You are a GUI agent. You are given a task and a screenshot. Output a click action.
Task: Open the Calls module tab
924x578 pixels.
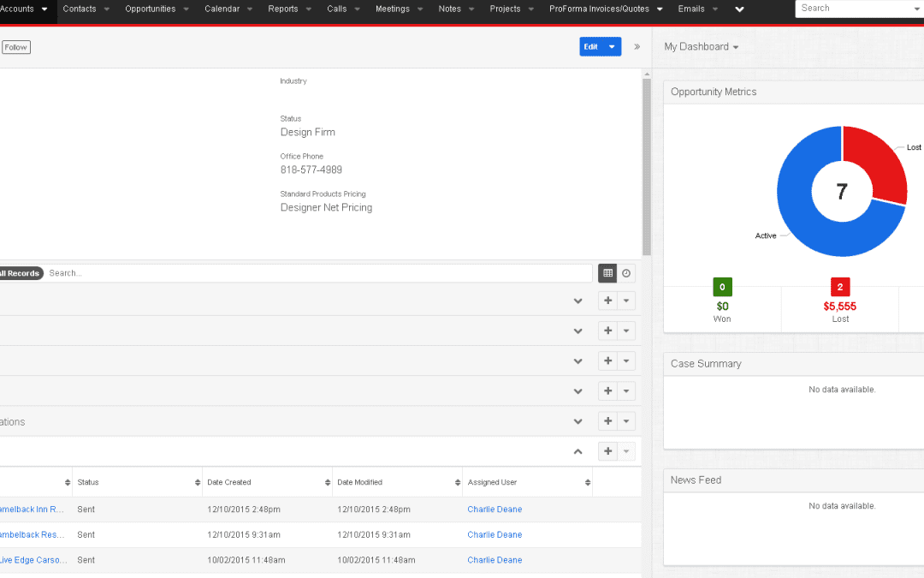pos(337,9)
